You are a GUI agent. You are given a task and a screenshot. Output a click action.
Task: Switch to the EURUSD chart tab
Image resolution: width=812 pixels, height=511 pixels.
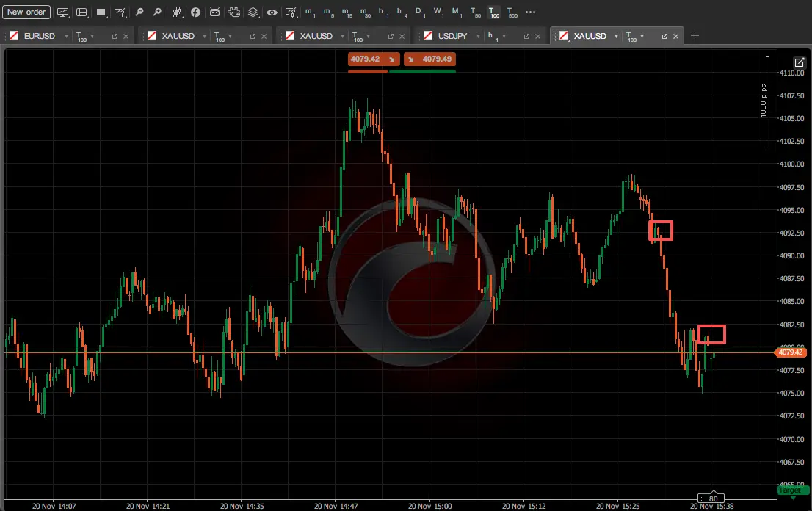tap(38, 36)
